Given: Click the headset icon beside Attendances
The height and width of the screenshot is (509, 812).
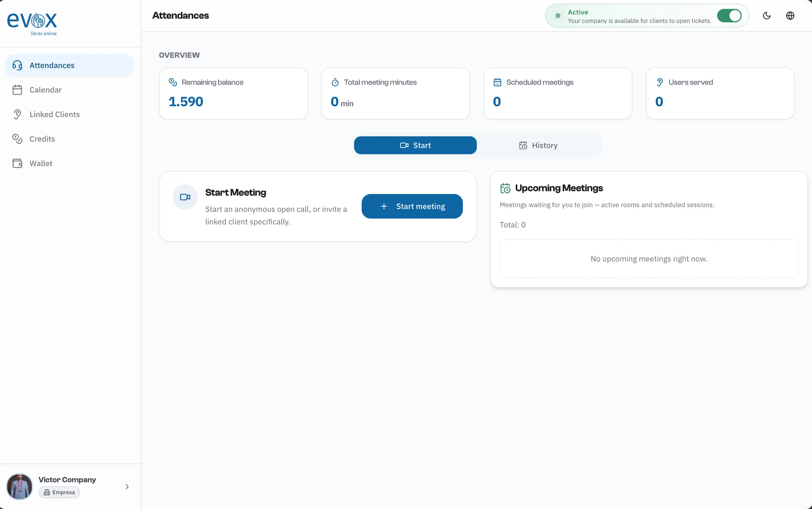Looking at the screenshot, I should click(x=17, y=65).
